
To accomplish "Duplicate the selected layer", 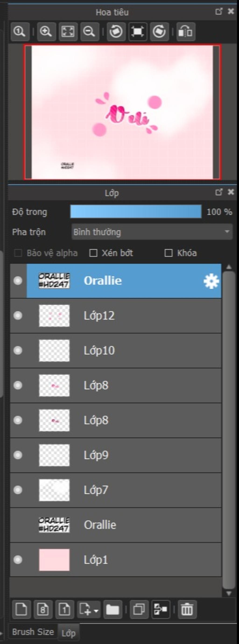I will pyautogui.click(x=139, y=609).
